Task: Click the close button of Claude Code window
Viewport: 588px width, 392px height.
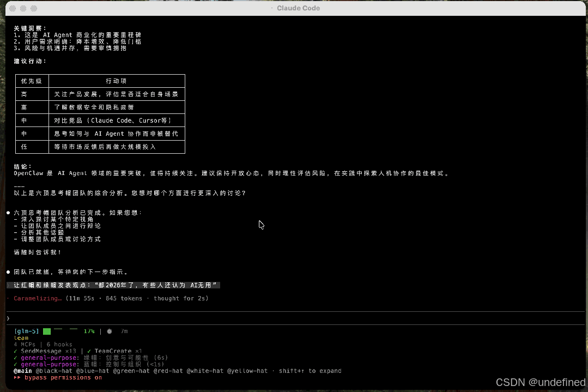Action: 13,8
